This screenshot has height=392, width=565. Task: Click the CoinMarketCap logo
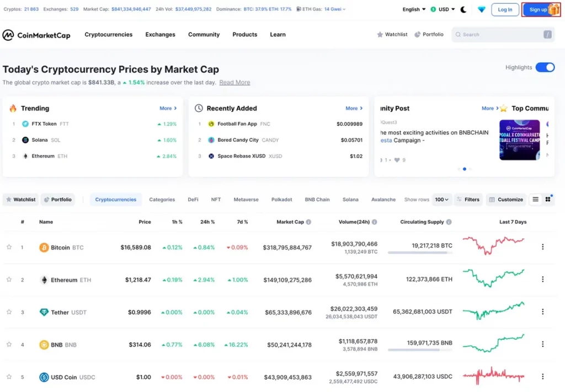[36, 35]
